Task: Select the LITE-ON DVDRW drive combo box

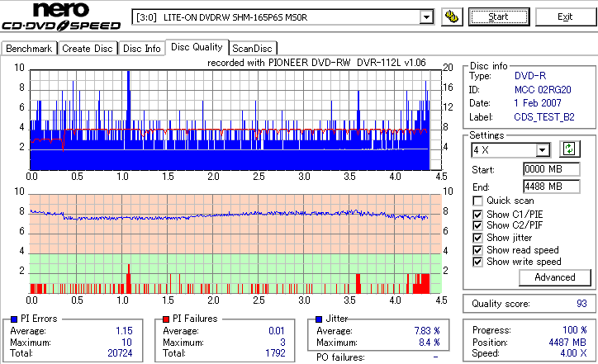Action: coord(282,17)
